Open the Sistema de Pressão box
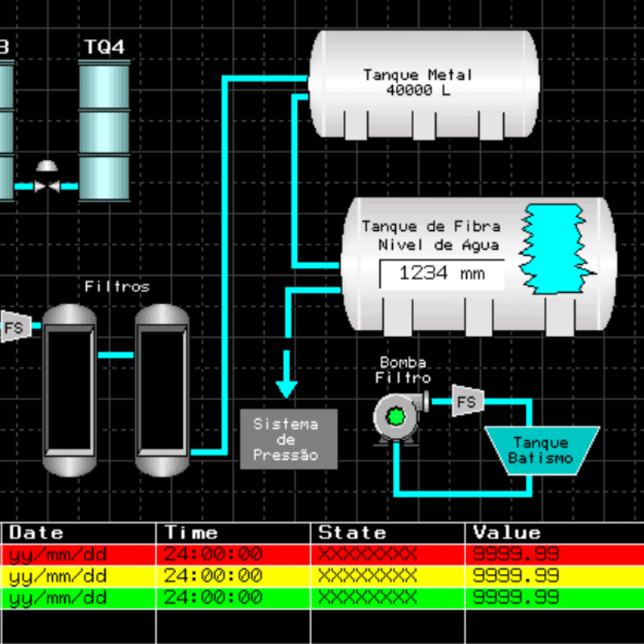644x644 pixels. click(289, 439)
